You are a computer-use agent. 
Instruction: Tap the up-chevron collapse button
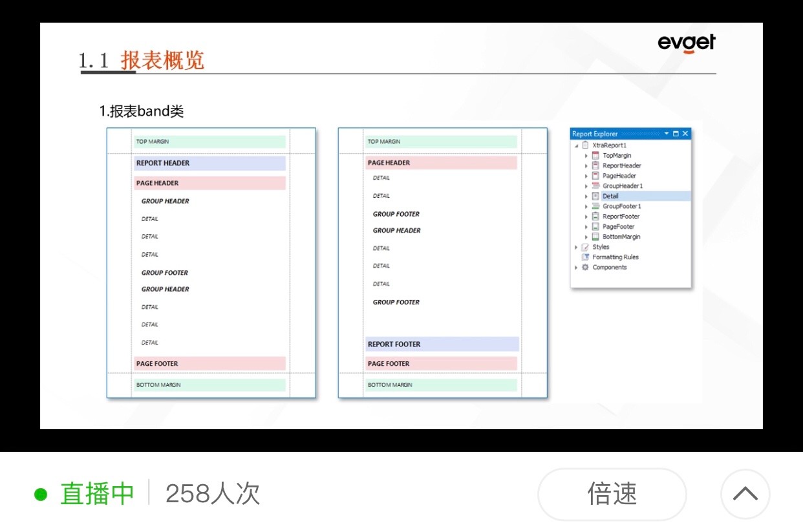point(745,495)
